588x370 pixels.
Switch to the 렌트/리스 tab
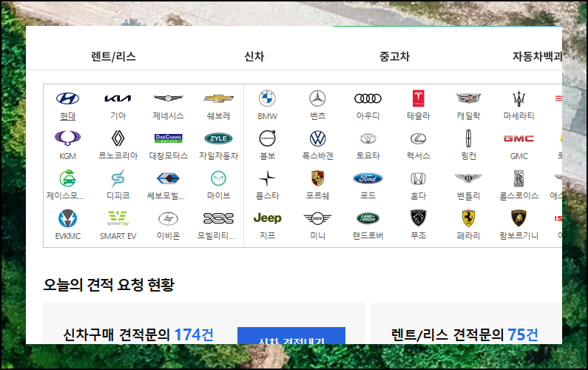pos(113,57)
